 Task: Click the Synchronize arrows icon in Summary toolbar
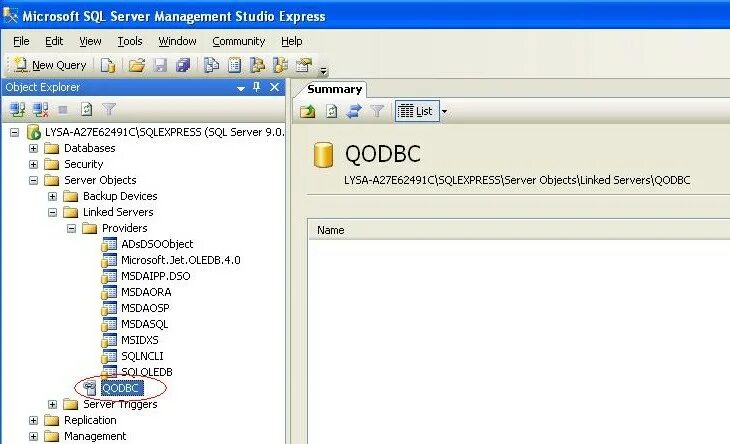(354, 111)
